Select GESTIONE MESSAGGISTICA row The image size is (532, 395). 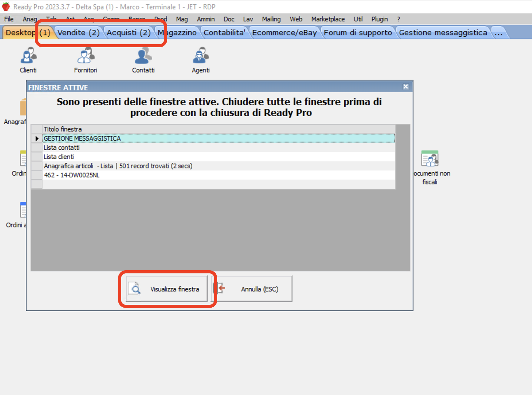[x=219, y=138]
